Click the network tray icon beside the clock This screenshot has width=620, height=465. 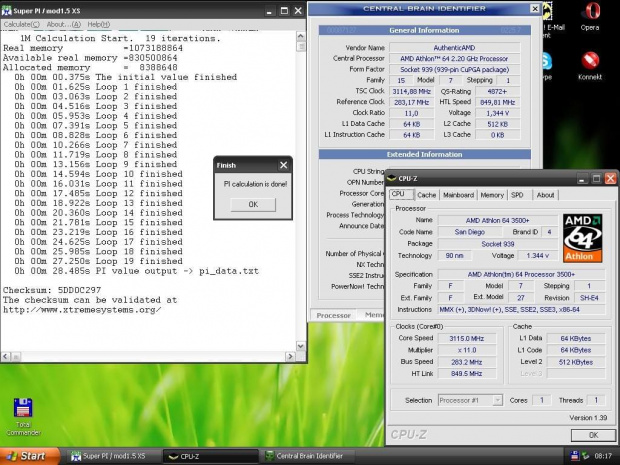[x=585, y=456]
